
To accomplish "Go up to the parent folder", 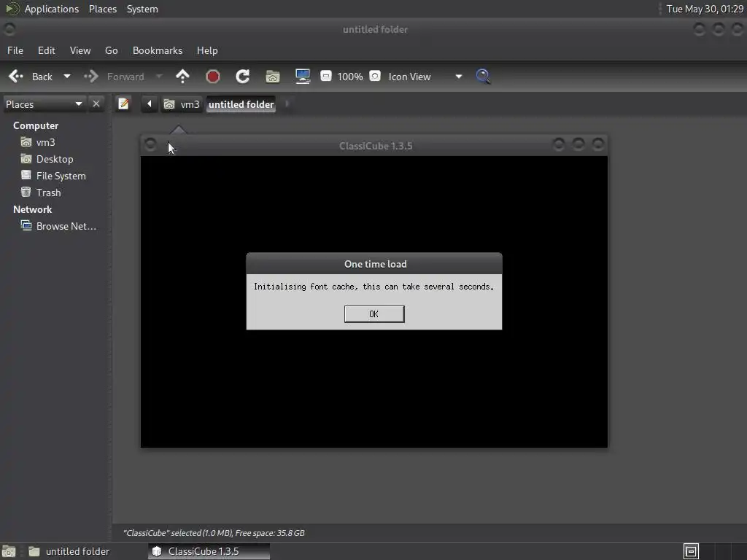I will 182,77.
